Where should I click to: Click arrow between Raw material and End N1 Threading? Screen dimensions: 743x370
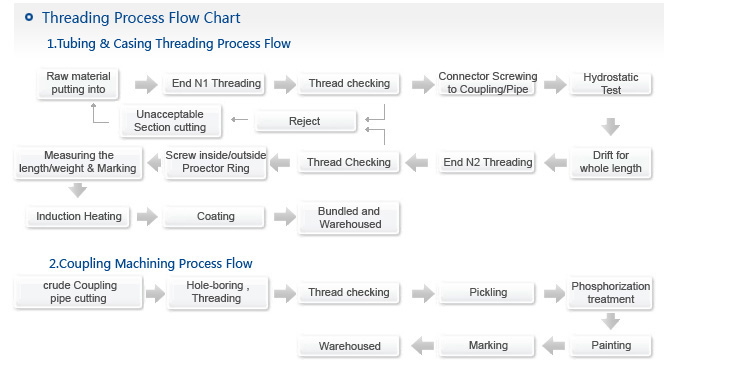(x=146, y=85)
